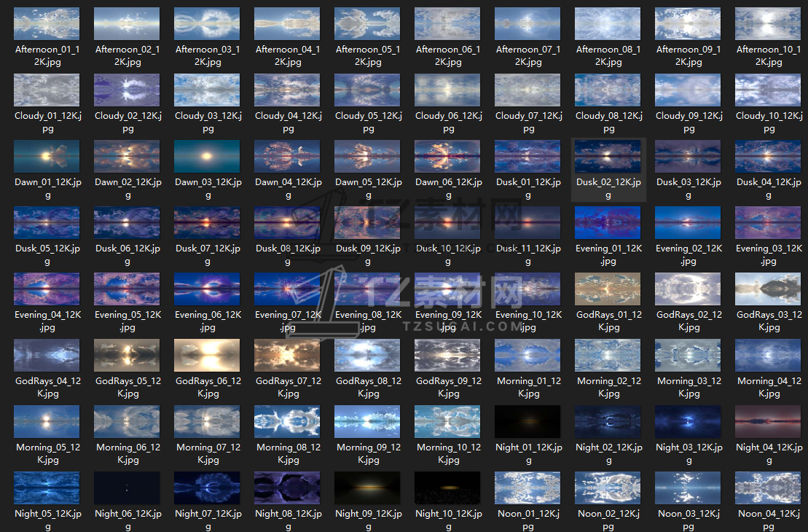Click the file name GodRays_02_12K.jpg
808x532 pixels.
pos(689,321)
